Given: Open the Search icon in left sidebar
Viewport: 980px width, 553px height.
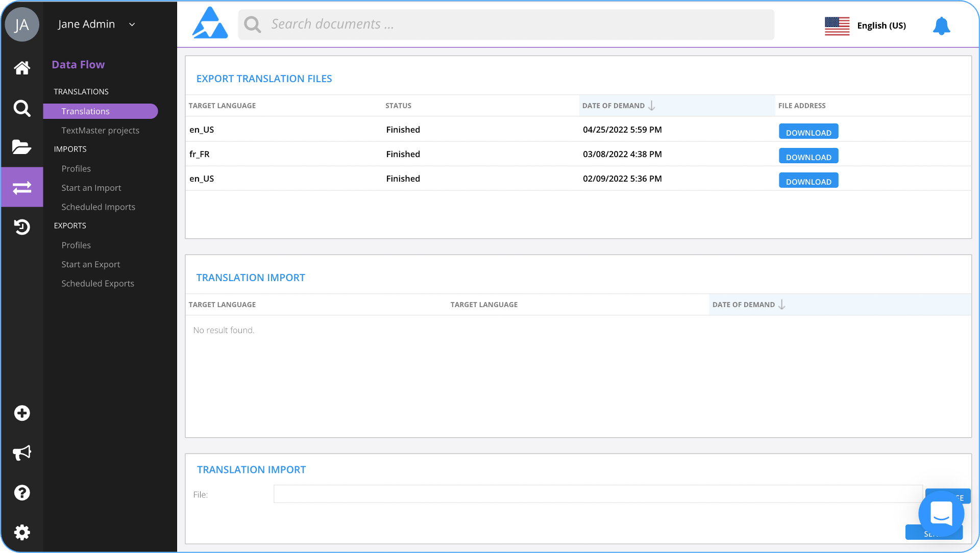Looking at the screenshot, I should click(x=22, y=108).
